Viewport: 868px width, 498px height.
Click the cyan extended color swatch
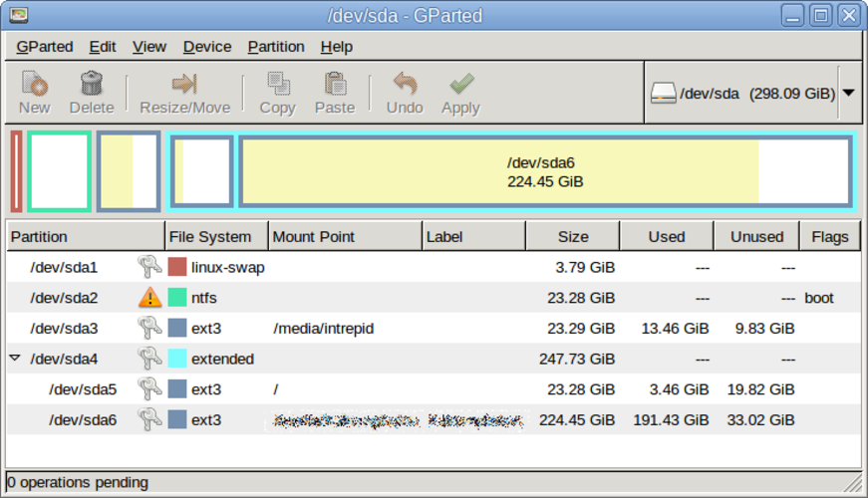pyautogui.click(x=177, y=358)
